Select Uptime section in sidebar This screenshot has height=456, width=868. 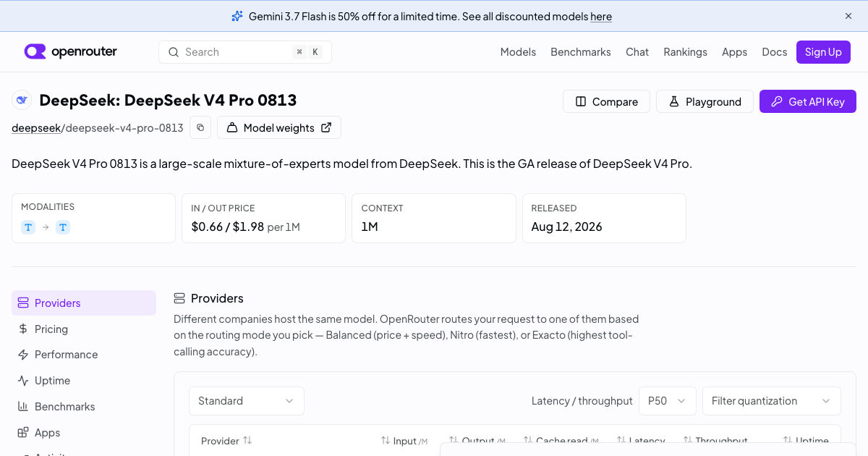(x=84, y=381)
